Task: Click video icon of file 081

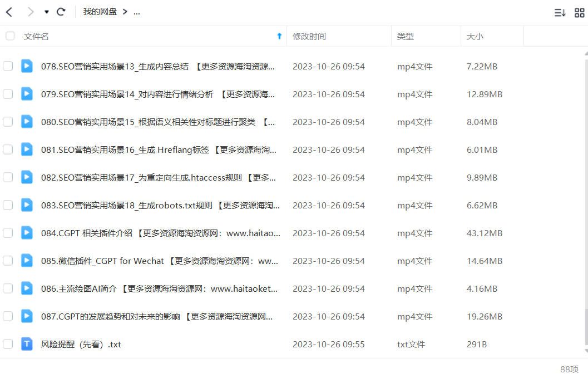Action: [x=27, y=149]
